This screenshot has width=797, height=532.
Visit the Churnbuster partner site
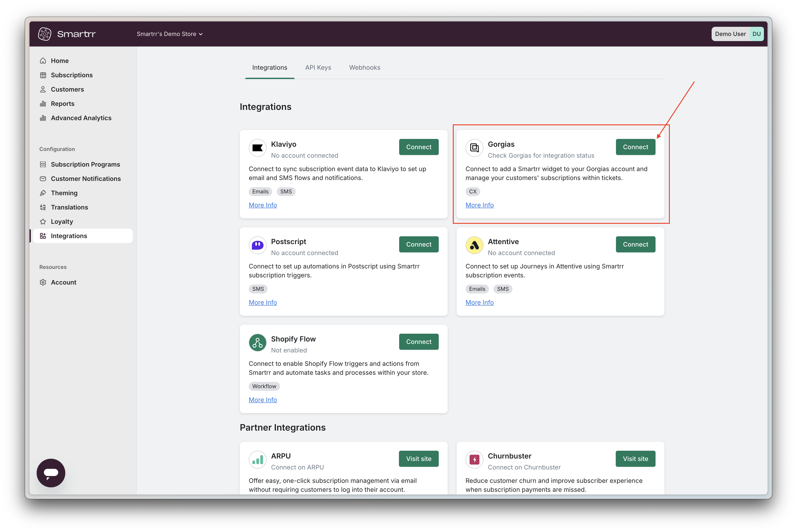point(635,459)
